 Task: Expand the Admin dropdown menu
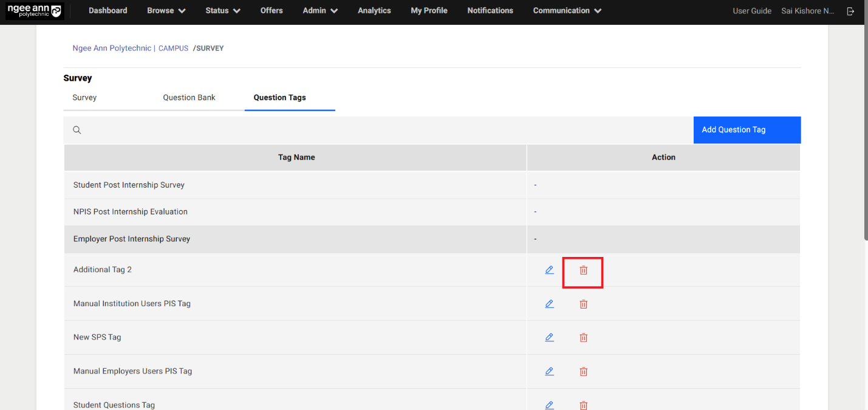pos(320,11)
